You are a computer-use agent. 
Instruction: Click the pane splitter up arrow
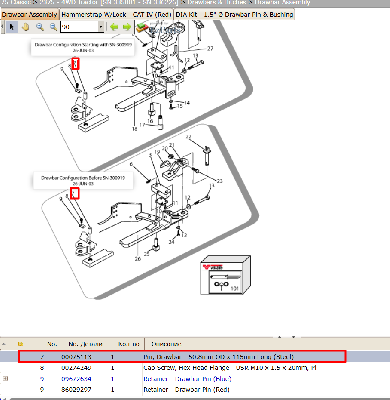[x=279, y=337]
